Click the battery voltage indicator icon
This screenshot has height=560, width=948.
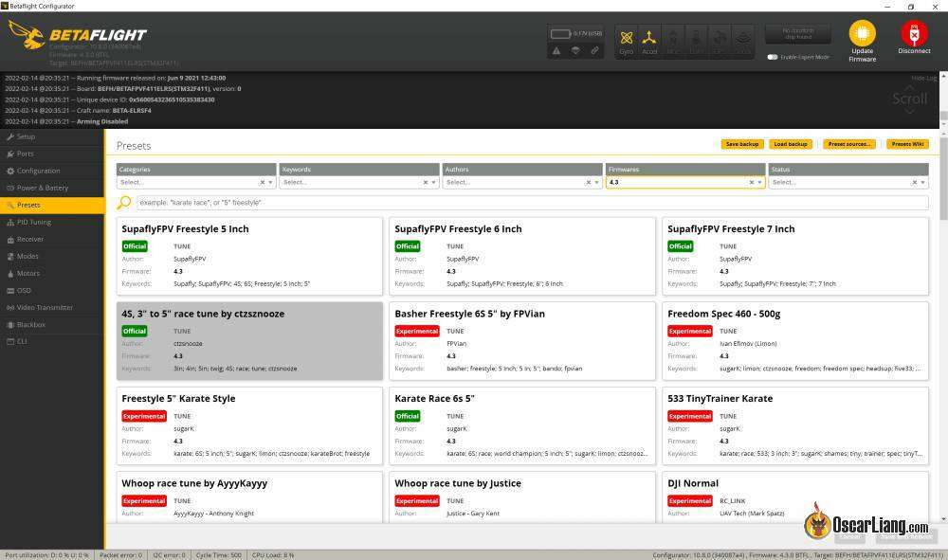pyautogui.click(x=560, y=34)
